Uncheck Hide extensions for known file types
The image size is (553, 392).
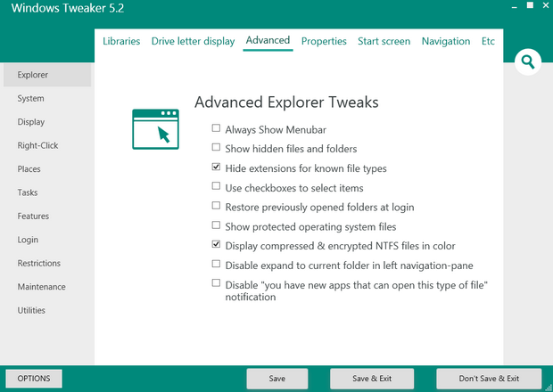point(216,167)
